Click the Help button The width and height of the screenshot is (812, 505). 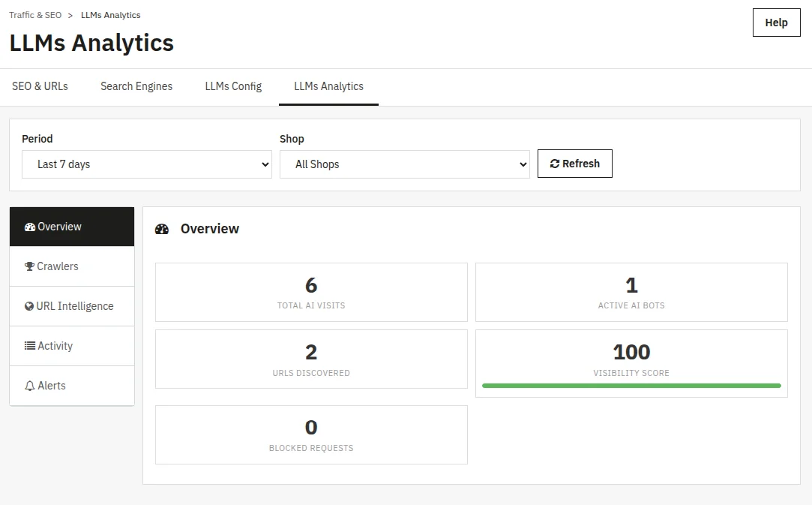coord(776,23)
